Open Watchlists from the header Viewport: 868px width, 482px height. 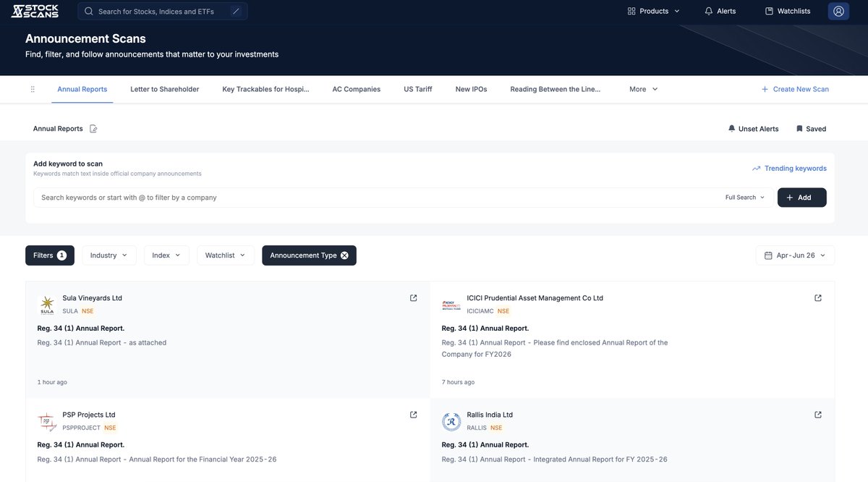point(788,11)
